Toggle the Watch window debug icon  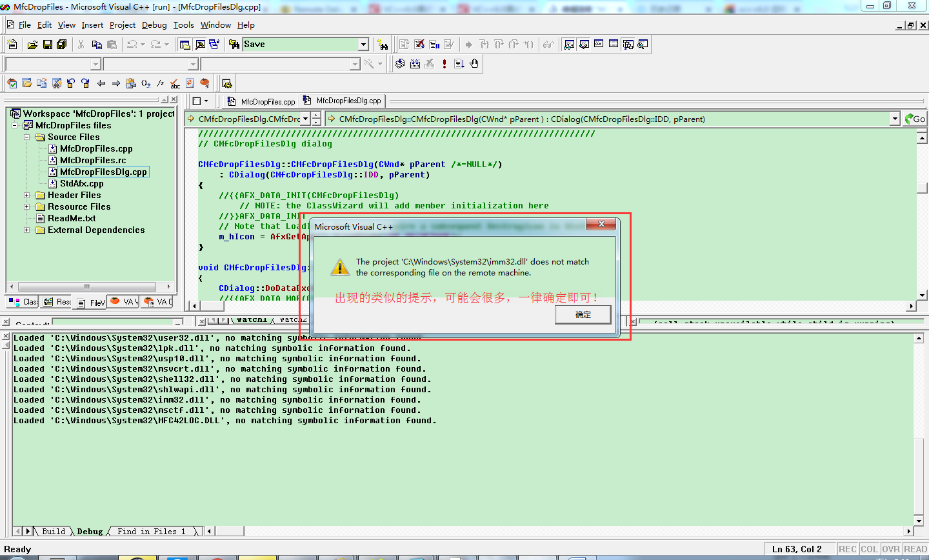pyautogui.click(x=569, y=45)
